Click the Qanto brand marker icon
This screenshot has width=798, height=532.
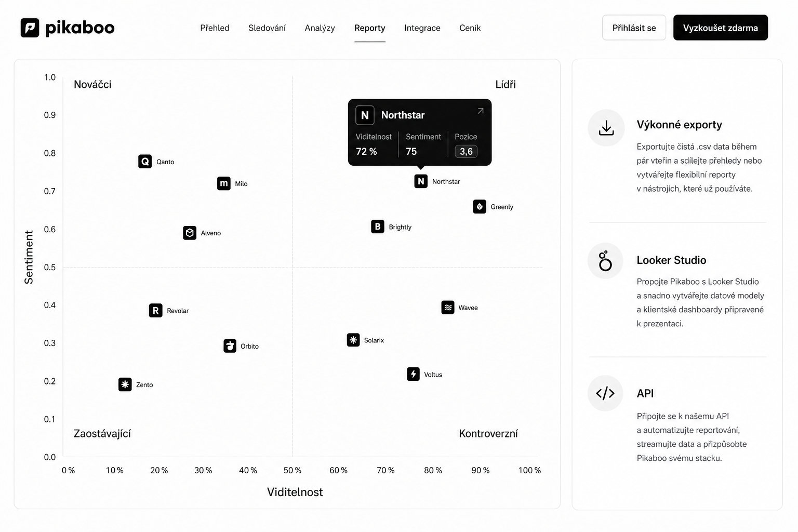click(145, 162)
